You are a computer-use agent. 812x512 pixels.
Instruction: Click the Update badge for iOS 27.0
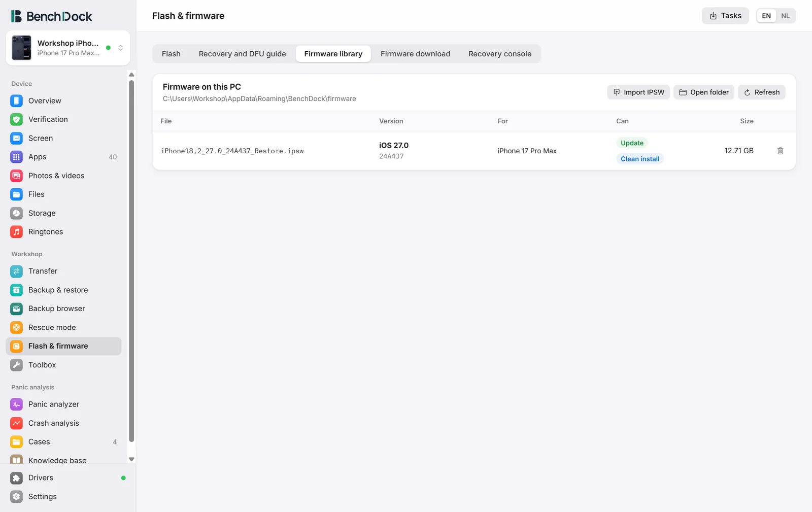click(x=632, y=143)
